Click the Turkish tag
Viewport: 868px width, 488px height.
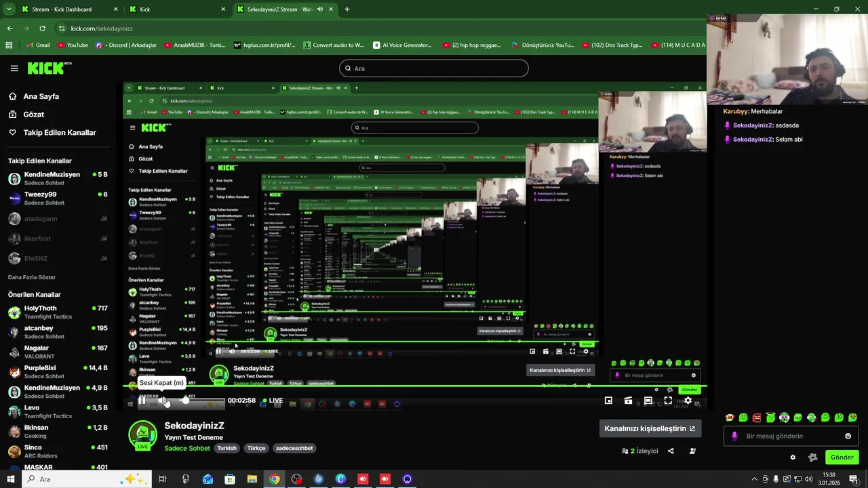click(226, 449)
